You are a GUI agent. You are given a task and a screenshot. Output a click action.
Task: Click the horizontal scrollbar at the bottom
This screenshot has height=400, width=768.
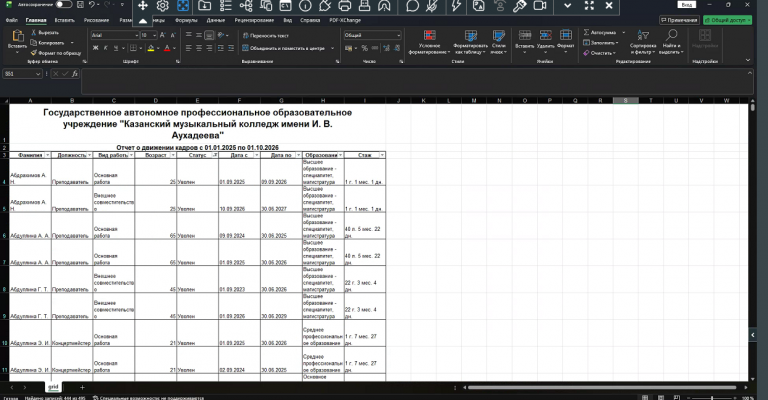point(602,387)
